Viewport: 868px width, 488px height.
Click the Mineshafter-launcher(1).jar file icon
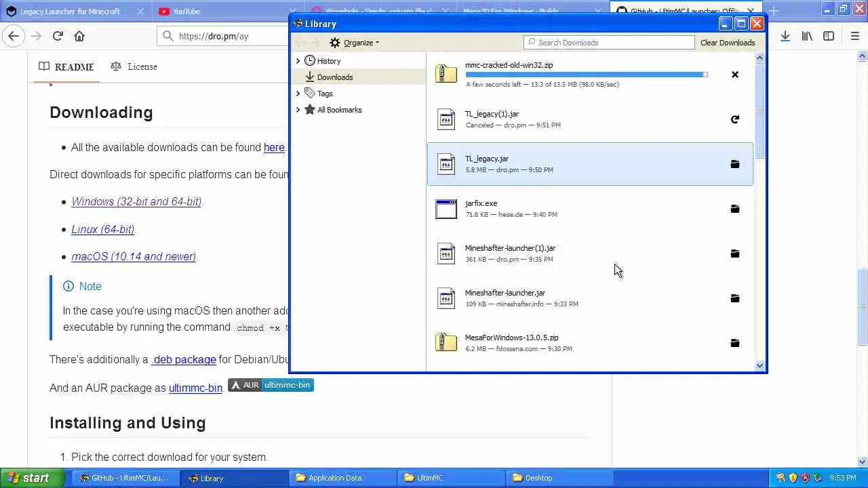click(446, 253)
